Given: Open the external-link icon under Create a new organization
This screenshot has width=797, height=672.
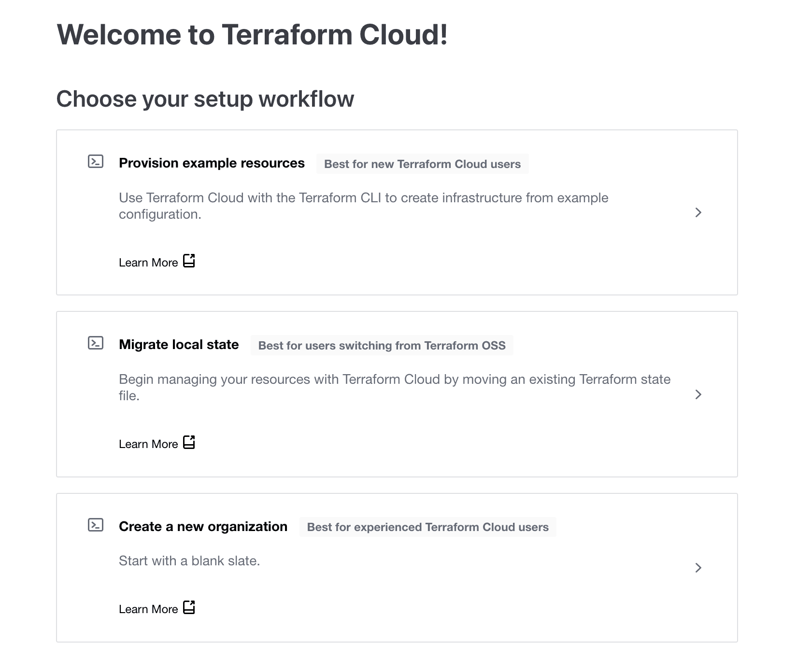Looking at the screenshot, I should pyautogui.click(x=189, y=607).
